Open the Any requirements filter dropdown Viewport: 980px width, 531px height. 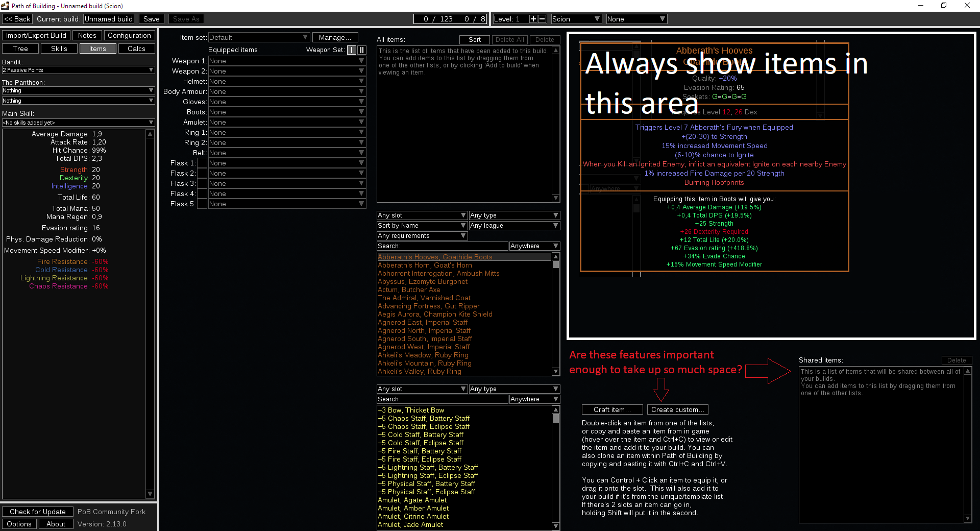point(422,236)
